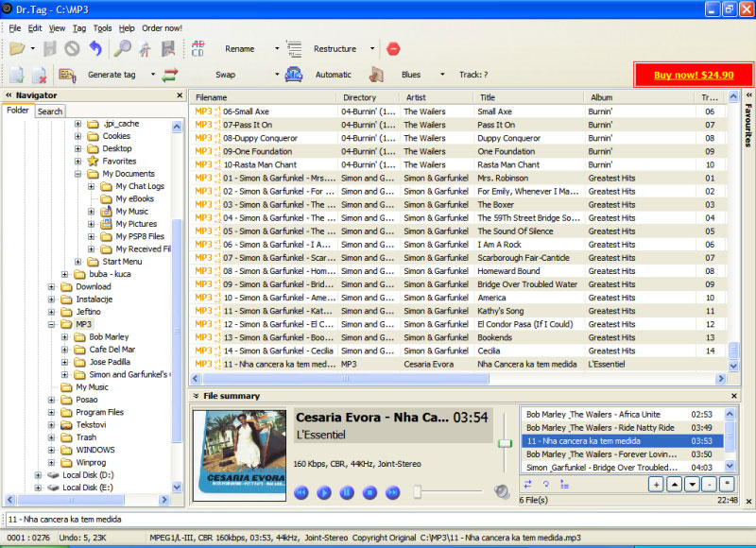This screenshot has width=756, height=548.
Task: Click the Cancel circle-slash icon
Action: 73,49
